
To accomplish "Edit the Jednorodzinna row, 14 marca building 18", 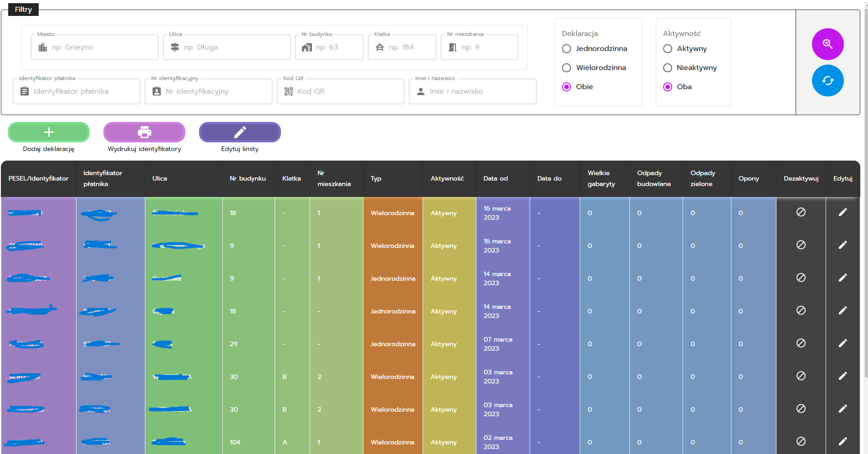I will pyautogui.click(x=843, y=310).
